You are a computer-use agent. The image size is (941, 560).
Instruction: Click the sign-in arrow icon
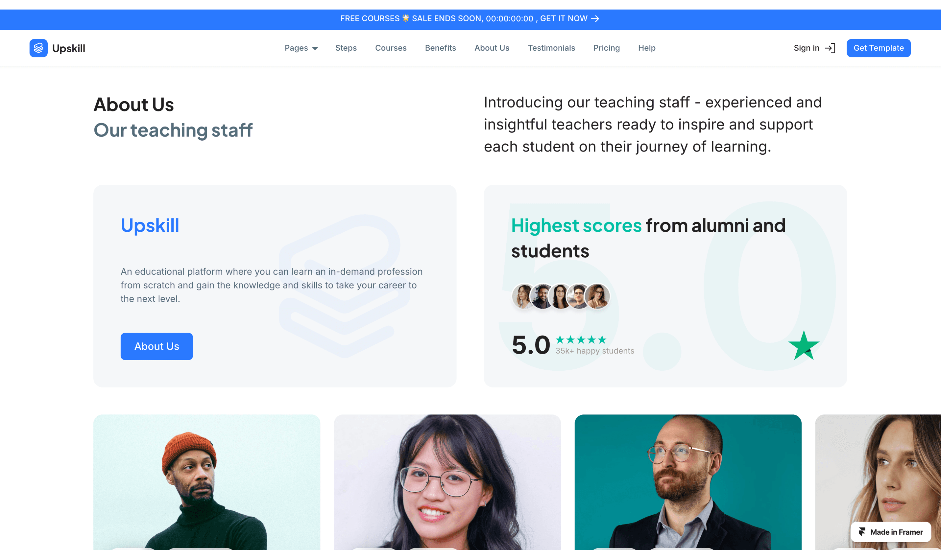tap(830, 48)
